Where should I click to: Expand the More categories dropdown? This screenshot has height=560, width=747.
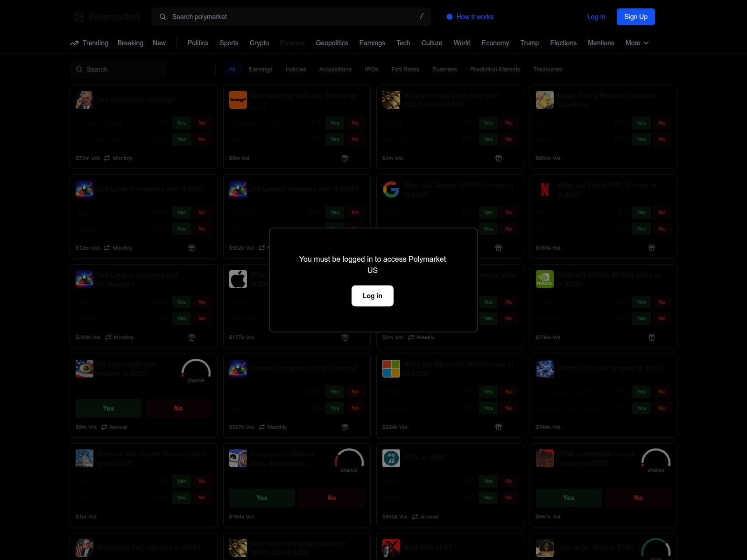[637, 43]
